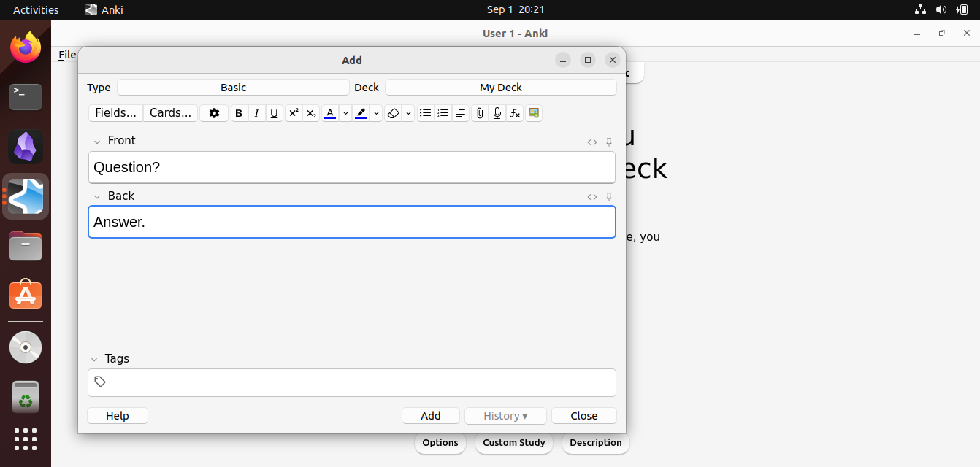Viewport: 980px width, 467px height.
Task: Select the blue text color swatch
Action: pos(329,113)
